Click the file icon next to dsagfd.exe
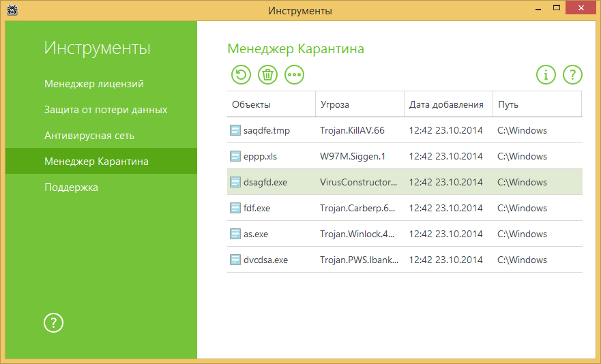This screenshot has height=364, width=601. 235,182
